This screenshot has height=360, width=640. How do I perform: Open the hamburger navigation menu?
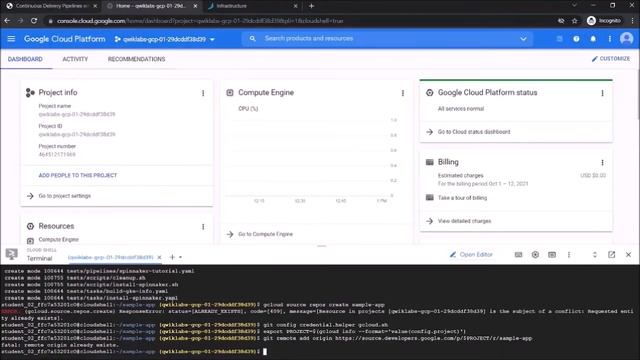tap(11, 39)
